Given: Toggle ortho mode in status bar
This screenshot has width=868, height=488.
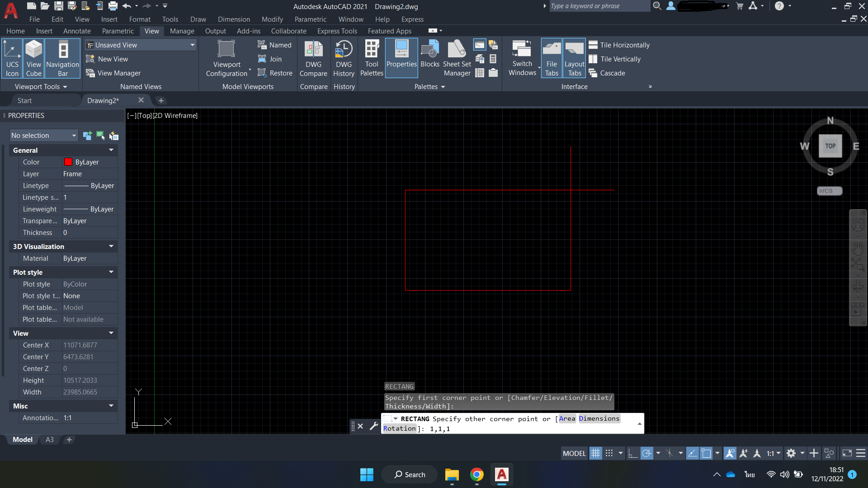Looking at the screenshot, I should (633, 453).
